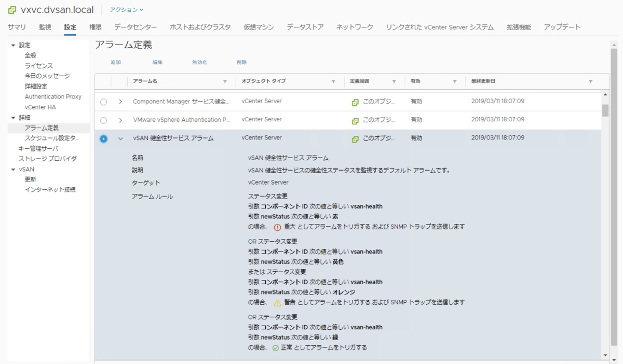The image size is (623, 364).
Task: Open the データストア tab
Action: (305, 27)
